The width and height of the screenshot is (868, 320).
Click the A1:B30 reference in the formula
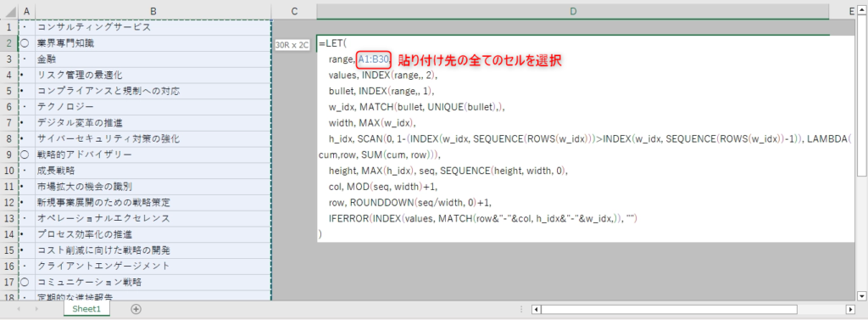pos(374,59)
